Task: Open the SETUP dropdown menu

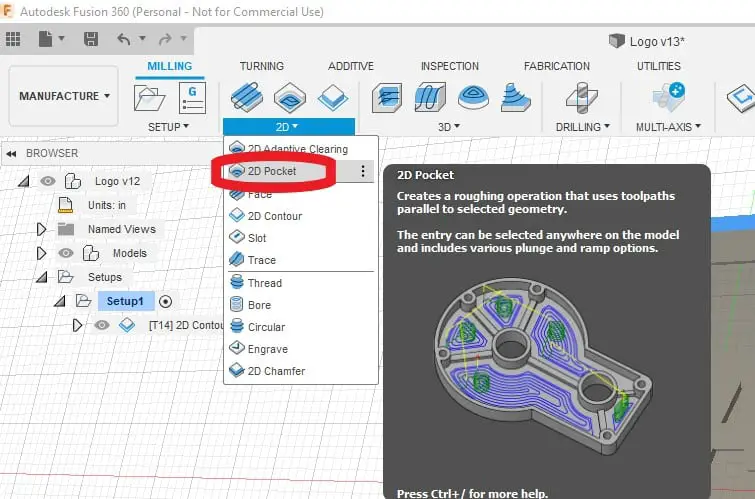Action: coord(169,127)
